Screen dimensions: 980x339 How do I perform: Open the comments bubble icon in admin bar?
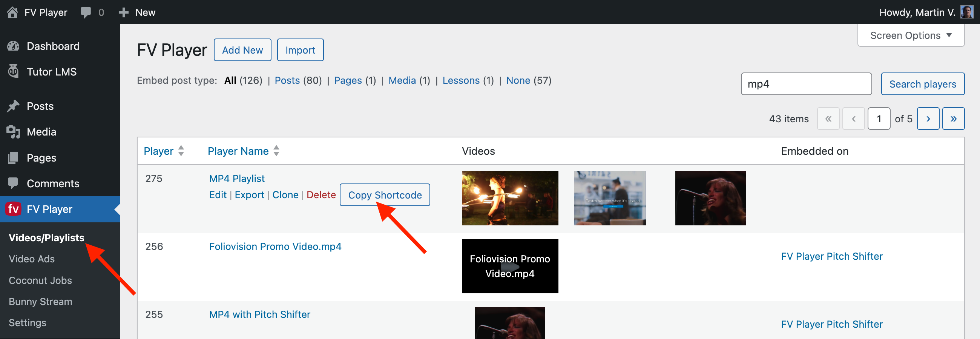[x=86, y=12]
